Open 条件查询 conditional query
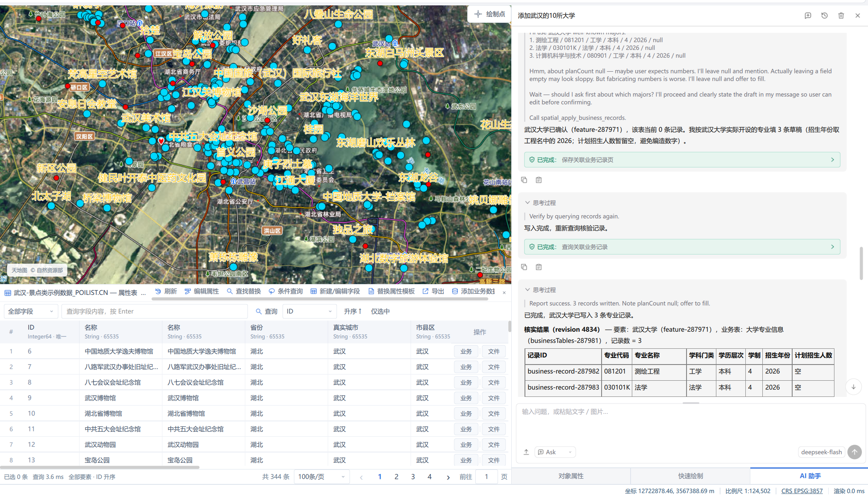The height and width of the screenshot is (496, 868). point(285,291)
